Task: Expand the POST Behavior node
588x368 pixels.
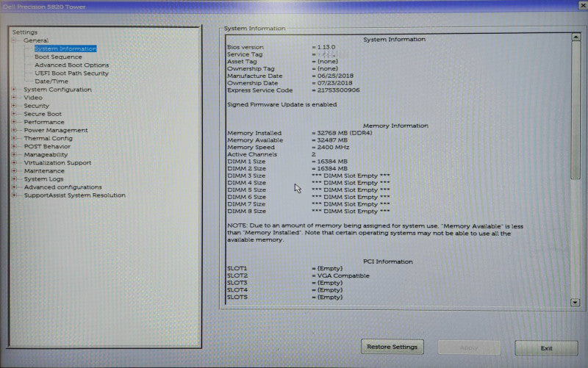Action: (14, 146)
